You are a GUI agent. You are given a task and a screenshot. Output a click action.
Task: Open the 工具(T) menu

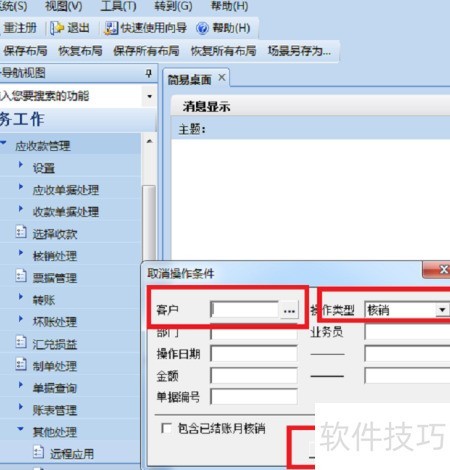[x=118, y=6]
